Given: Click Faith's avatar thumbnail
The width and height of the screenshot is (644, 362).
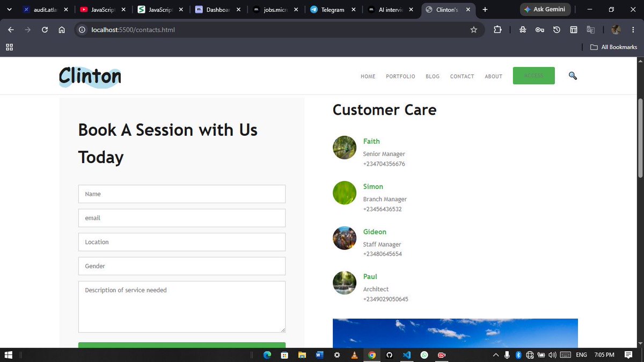Looking at the screenshot, I should [345, 147].
